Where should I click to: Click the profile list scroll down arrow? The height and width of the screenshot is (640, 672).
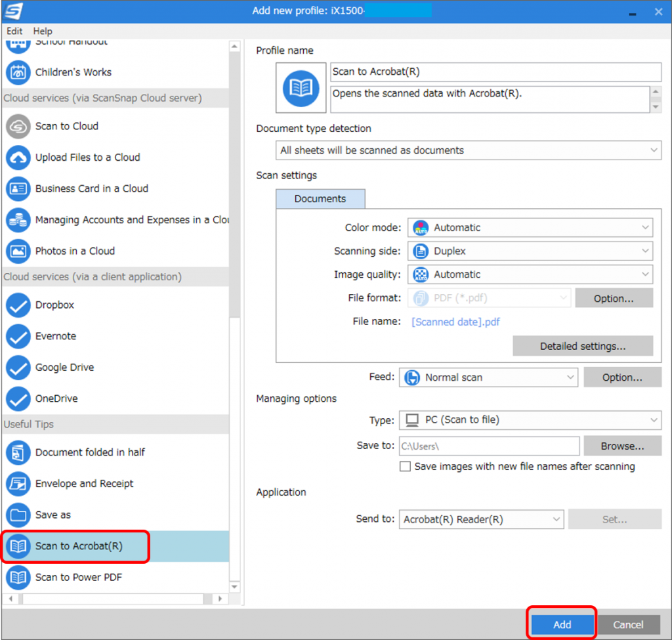[x=234, y=586]
